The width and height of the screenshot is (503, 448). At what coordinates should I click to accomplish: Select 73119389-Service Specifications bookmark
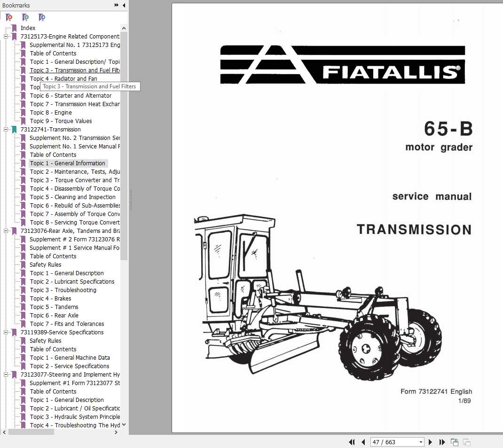click(62, 332)
